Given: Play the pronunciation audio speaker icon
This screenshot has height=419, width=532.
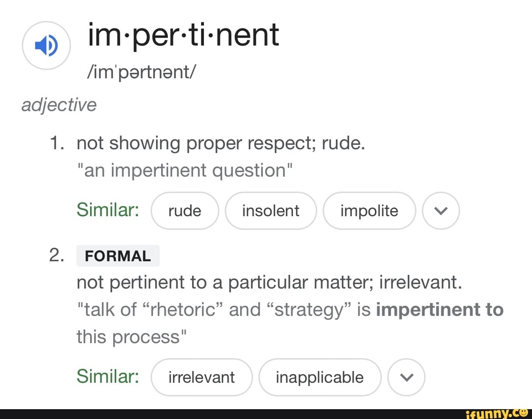Looking at the screenshot, I should (x=47, y=45).
